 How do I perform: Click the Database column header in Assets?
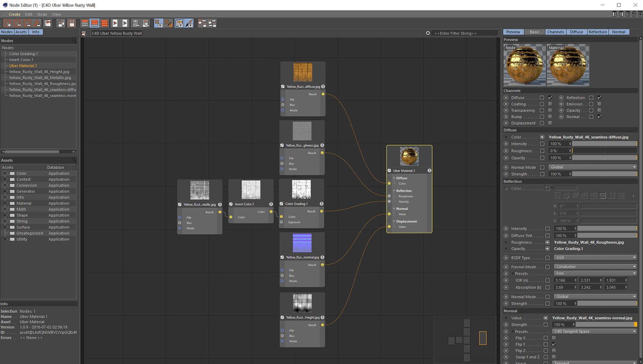(58, 167)
